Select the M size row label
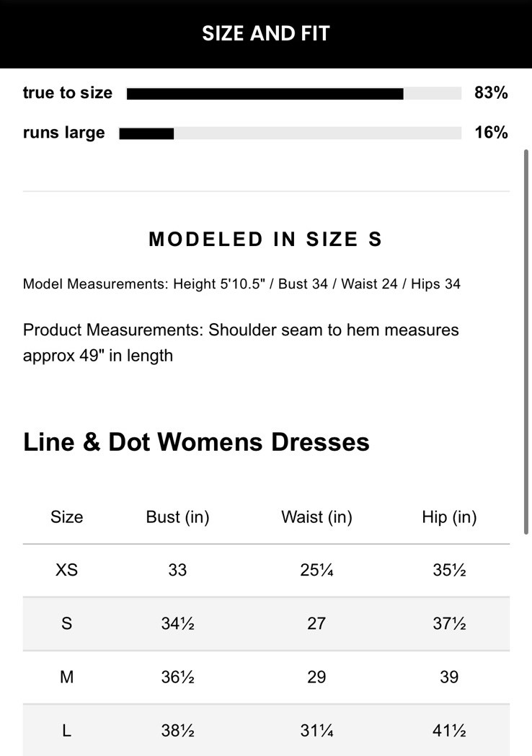This screenshot has width=532, height=756. click(x=66, y=677)
